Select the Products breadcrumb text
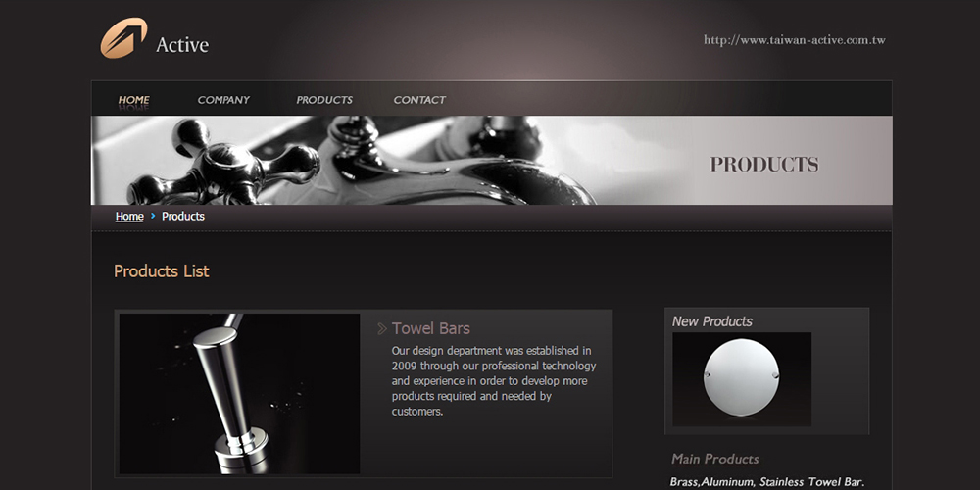The width and height of the screenshot is (980, 490). coord(183,217)
